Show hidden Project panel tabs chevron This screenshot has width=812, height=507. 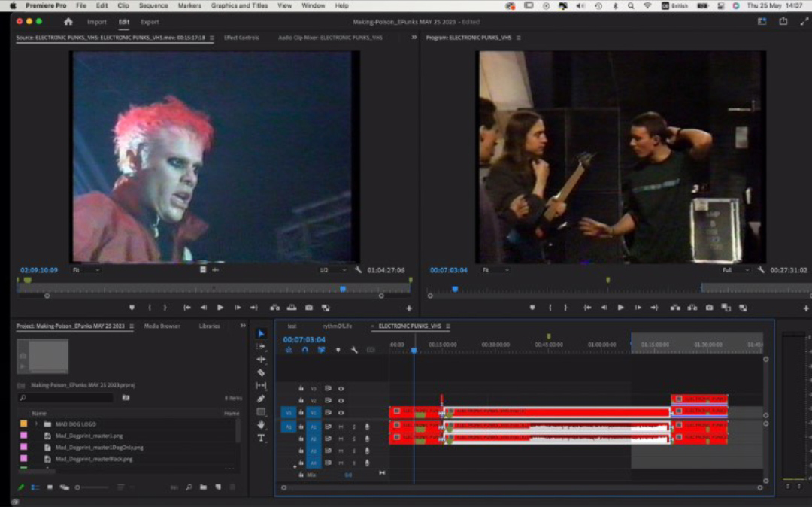point(243,326)
